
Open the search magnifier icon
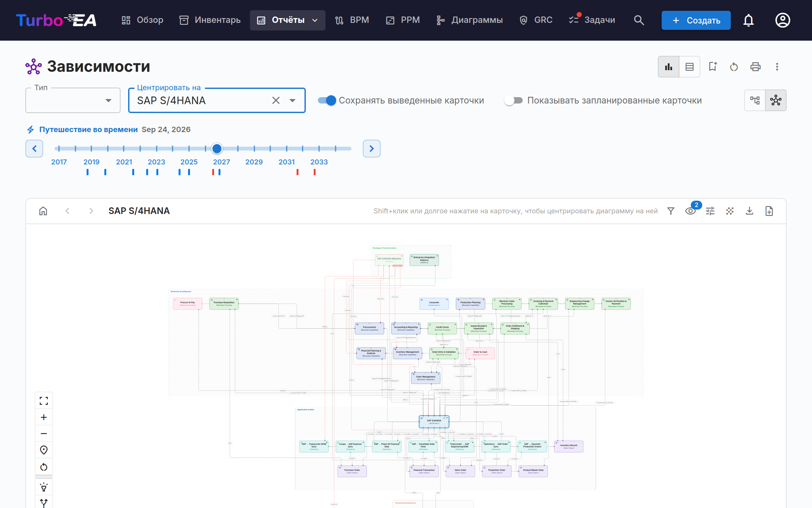pos(639,20)
